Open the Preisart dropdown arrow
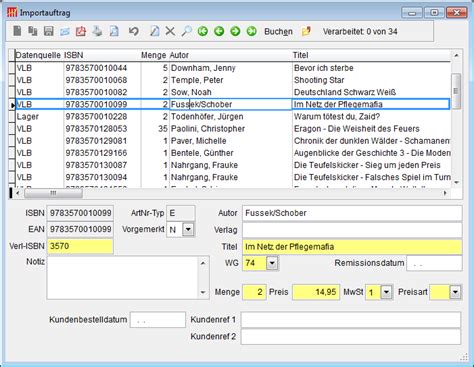Viewport: 474px width, 367px height. 455,292
